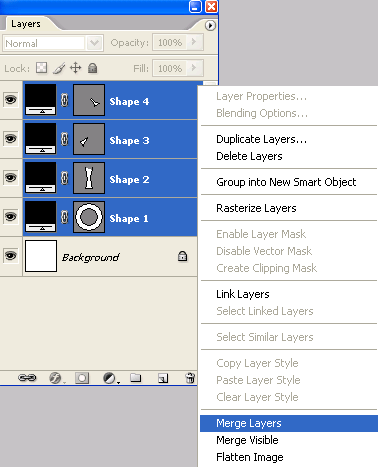This screenshot has width=378, height=467.
Task: Select the Shape 3 layer name
Action: tap(129, 141)
